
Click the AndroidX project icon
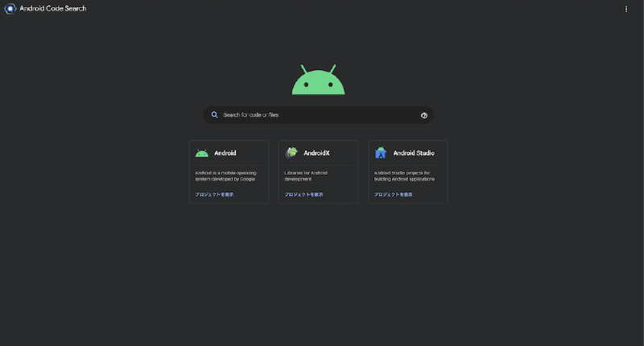pos(291,153)
